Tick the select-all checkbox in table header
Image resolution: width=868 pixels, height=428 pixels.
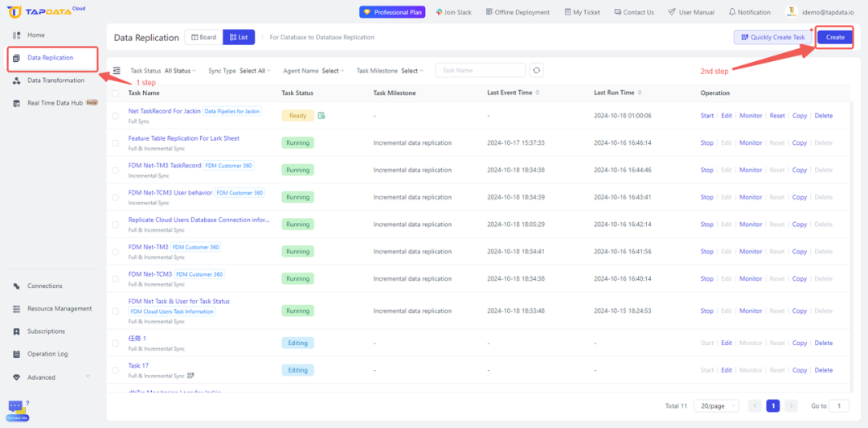115,93
